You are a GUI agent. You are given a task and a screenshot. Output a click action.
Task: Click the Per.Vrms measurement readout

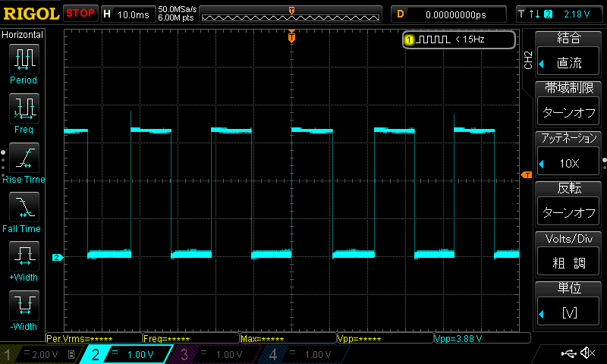tap(94, 338)
